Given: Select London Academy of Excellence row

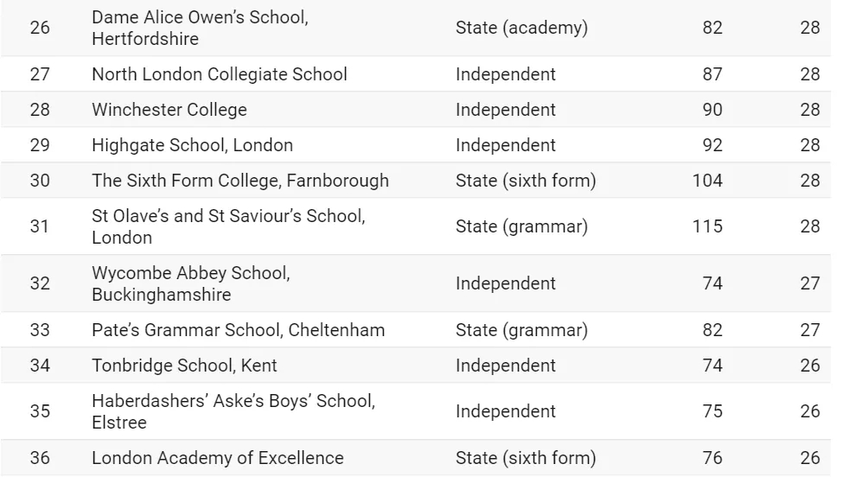Looking at the screenshot, I should (415, 458).
